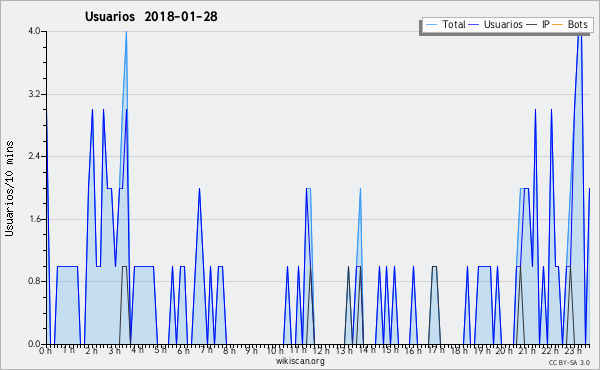Screen dimensions: 600x370
Task: Click the 20 h x-axis label
Action: click(x=504, y=351)
